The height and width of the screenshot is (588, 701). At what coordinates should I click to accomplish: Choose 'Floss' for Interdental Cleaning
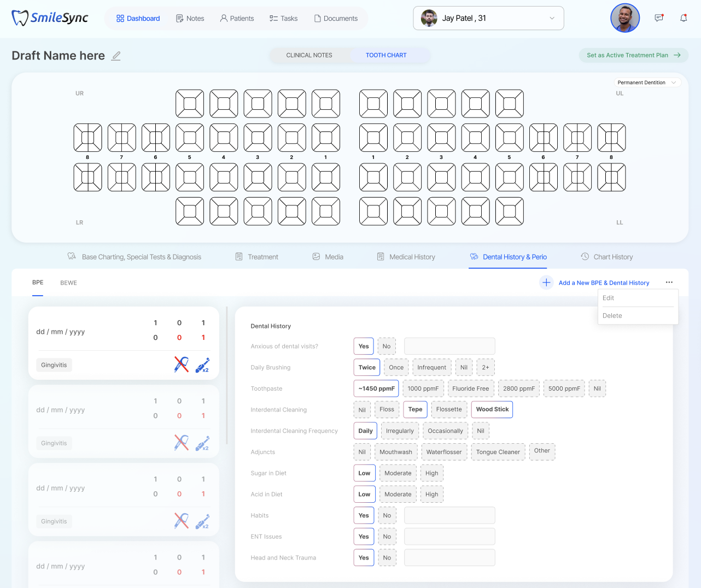pos(387,409)
